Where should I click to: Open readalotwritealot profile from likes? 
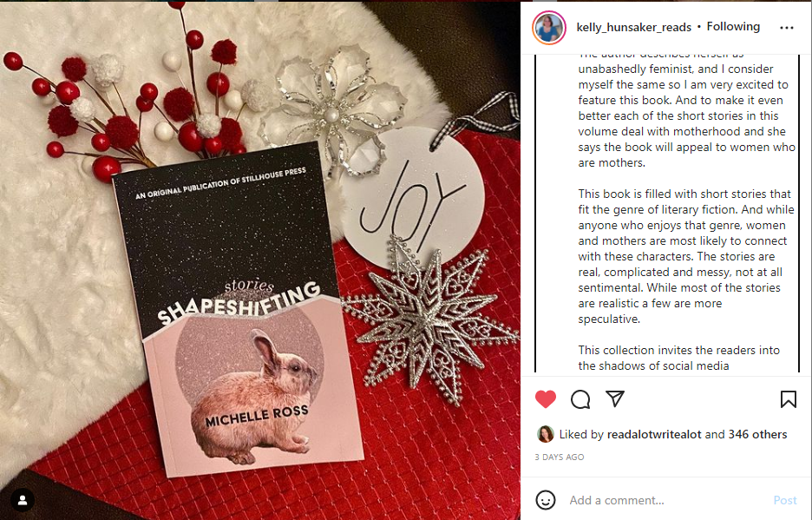point(654,434)
